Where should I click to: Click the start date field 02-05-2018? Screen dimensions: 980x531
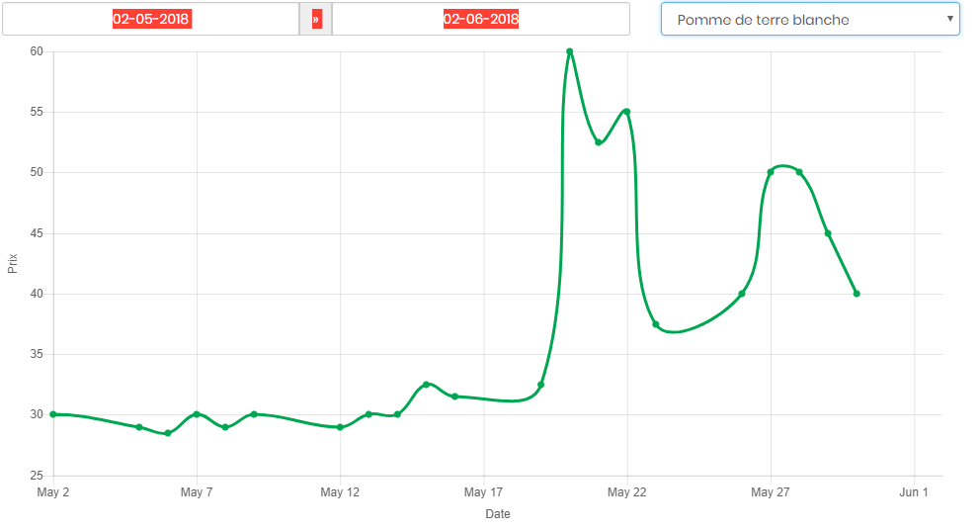[x=151, y=20]
